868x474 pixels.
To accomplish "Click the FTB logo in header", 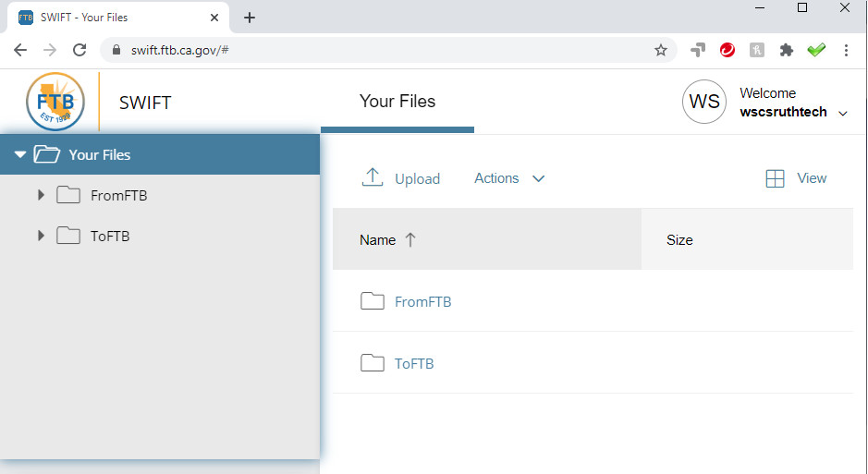I will click(55, 102).
